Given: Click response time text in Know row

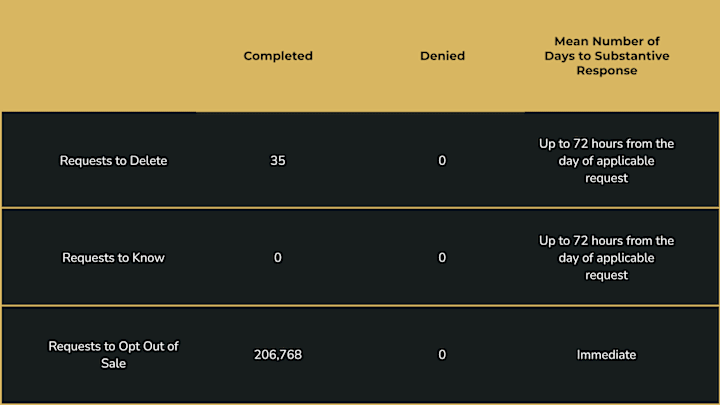Looking at the screenshot, I should [x=607, y=258].
